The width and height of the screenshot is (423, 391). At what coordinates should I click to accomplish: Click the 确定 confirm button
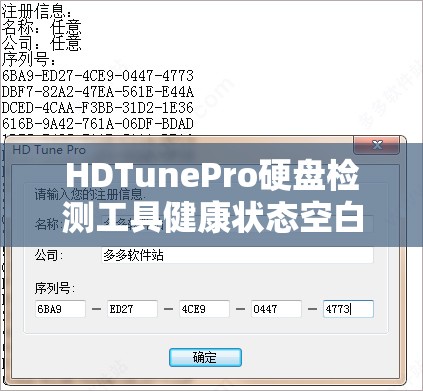pyautogui.click(x=205, y=357)
